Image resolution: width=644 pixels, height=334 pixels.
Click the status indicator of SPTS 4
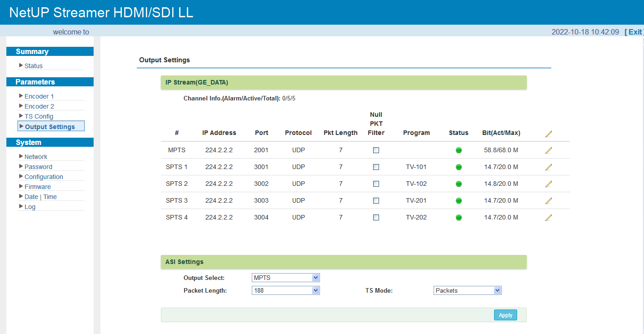459,218
